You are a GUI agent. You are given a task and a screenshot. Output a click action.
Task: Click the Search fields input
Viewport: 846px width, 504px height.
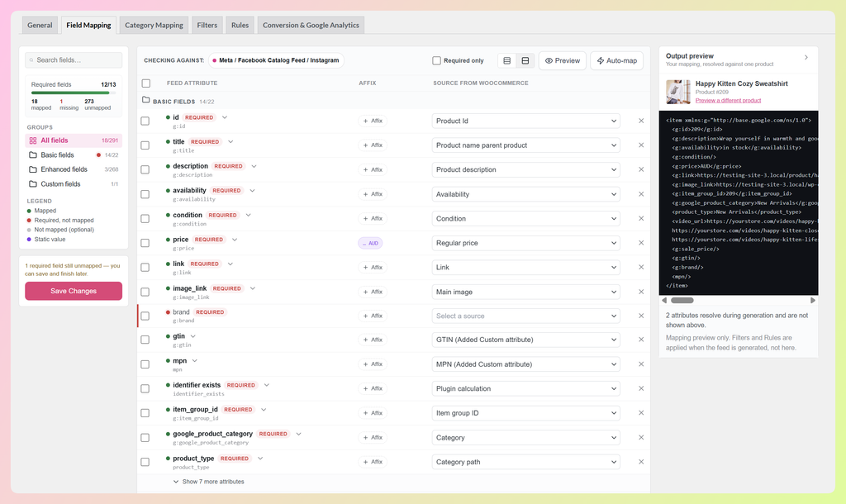point(74,59)
